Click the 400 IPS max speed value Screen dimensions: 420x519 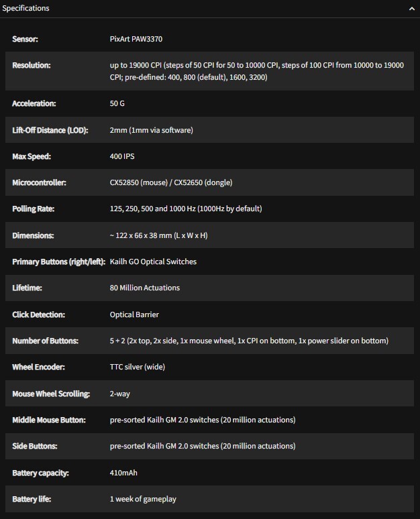[x=123, y=156]
